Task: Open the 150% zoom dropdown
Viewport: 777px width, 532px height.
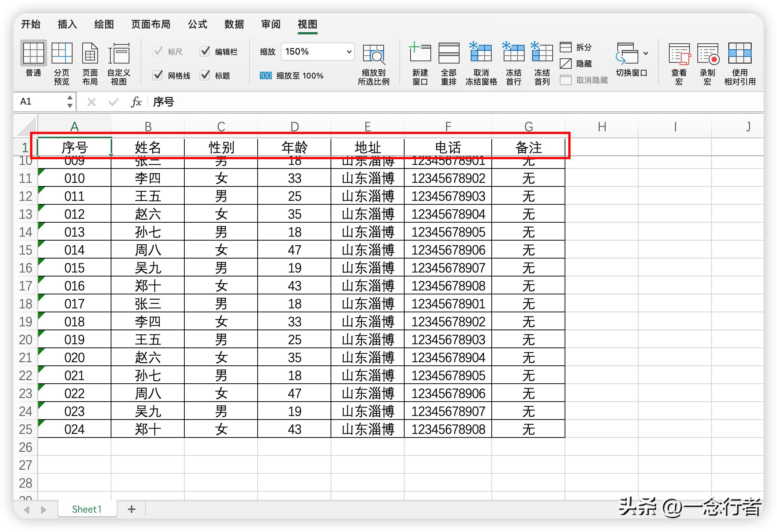Action: click(348, 52)
